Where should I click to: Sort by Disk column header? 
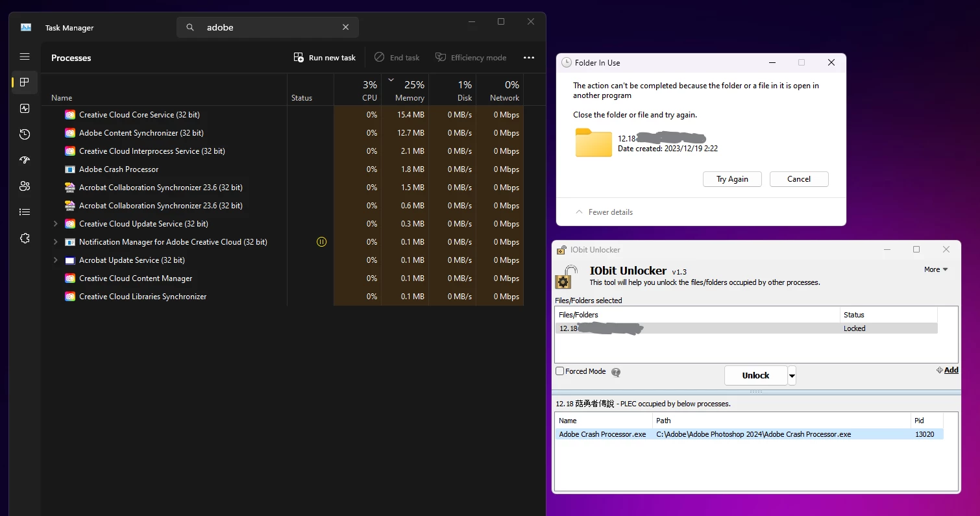coord(452,90)
